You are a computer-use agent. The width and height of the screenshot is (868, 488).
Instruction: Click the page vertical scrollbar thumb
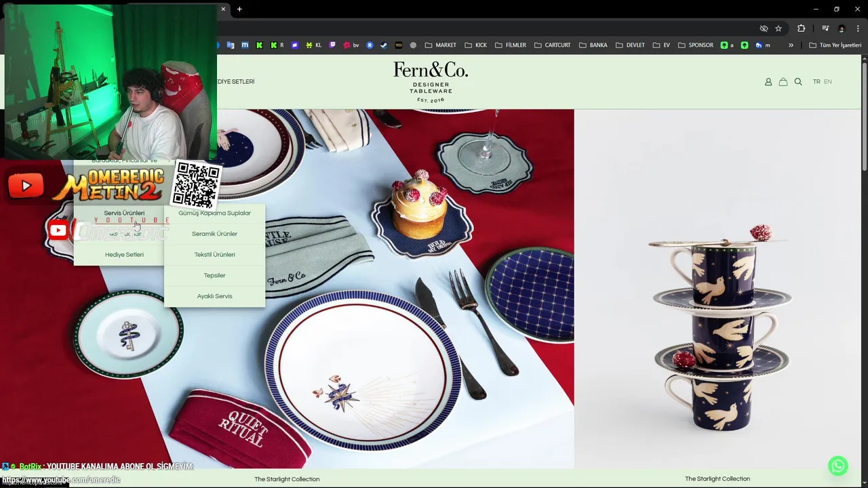tap(864, 115)
